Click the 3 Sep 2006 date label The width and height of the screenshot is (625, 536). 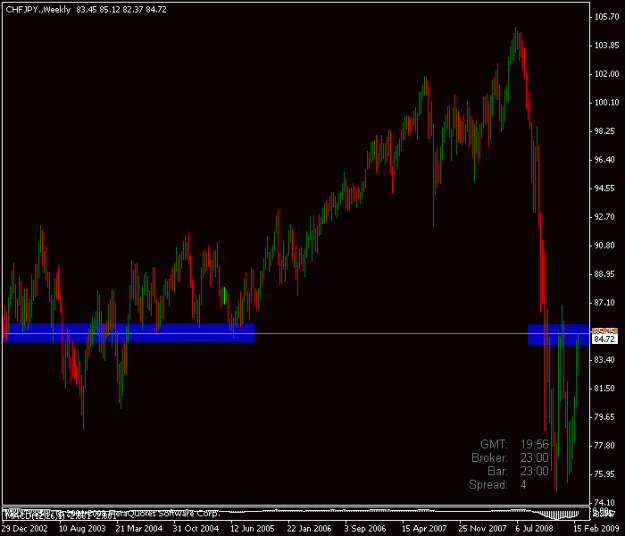365,529
